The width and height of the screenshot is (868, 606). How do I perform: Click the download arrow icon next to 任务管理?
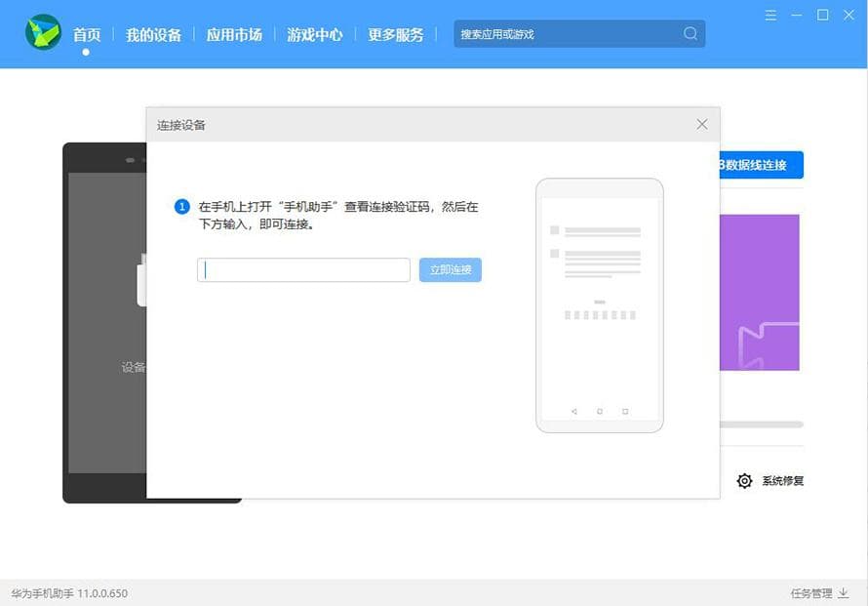(x=844, y=591)
